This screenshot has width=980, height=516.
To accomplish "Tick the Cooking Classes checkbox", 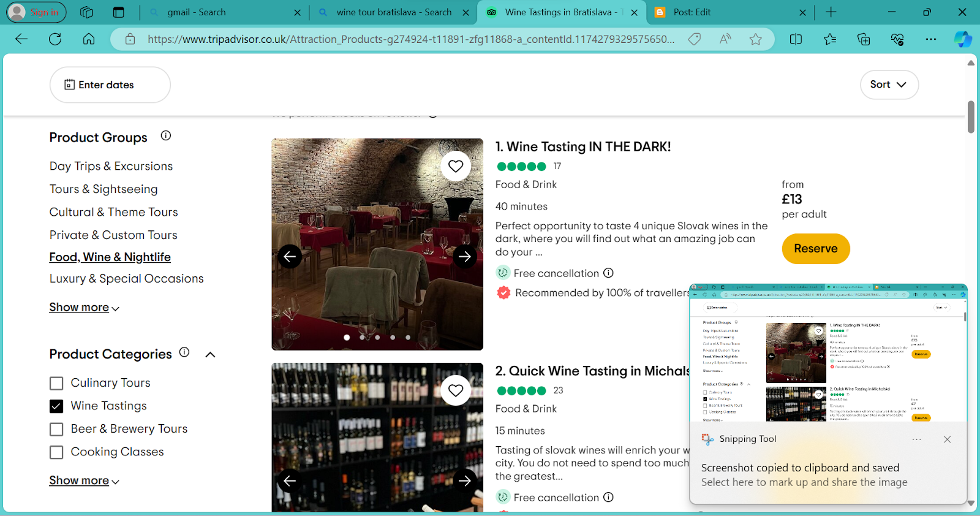I will (56, 452).
